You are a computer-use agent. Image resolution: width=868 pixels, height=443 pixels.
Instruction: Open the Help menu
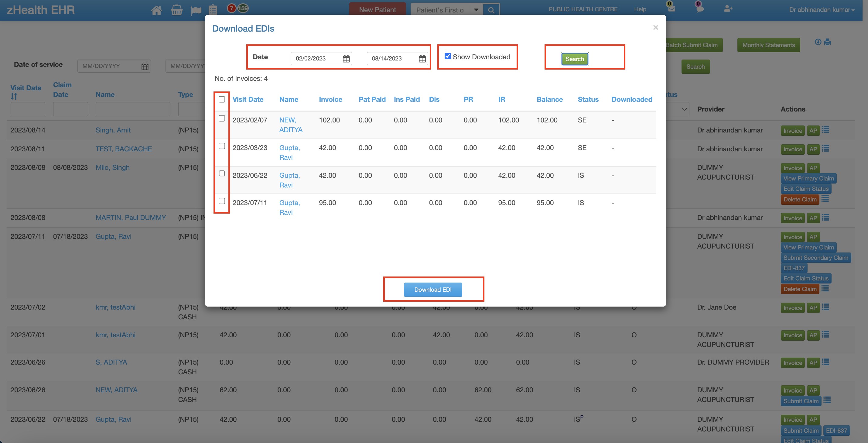coord(640,9)
